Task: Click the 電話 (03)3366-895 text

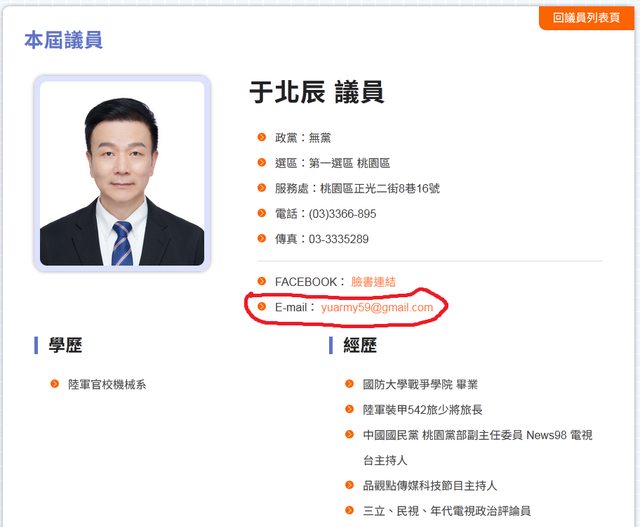Action: point(325,213)
